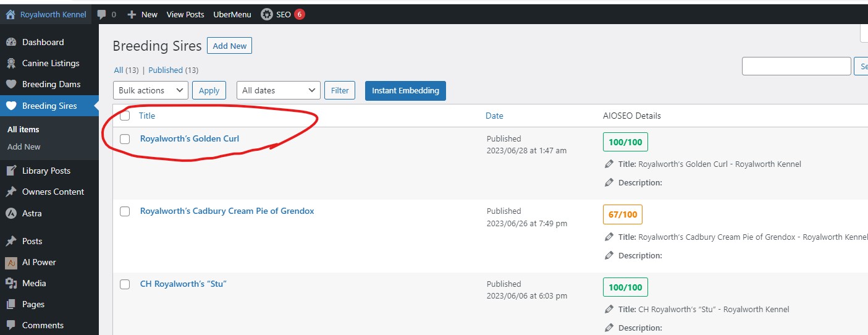Open Breeding Sires in the sidebar
This screenshot has width=868, height=335.
[x=49, y=106]
